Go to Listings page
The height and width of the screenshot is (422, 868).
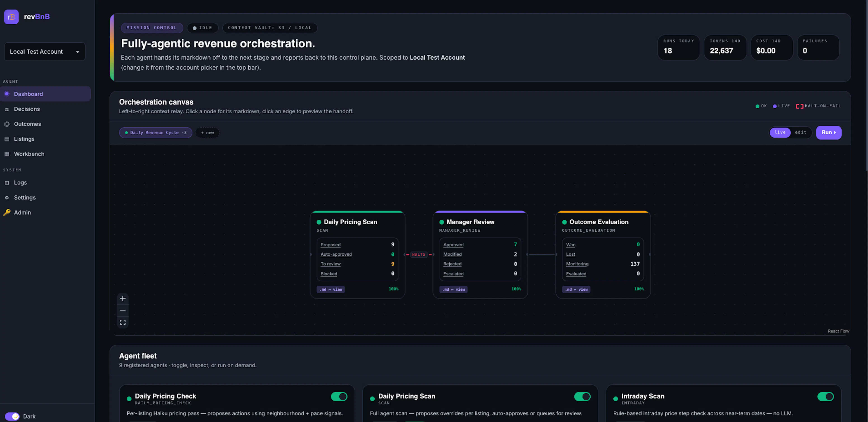point(45,139)
